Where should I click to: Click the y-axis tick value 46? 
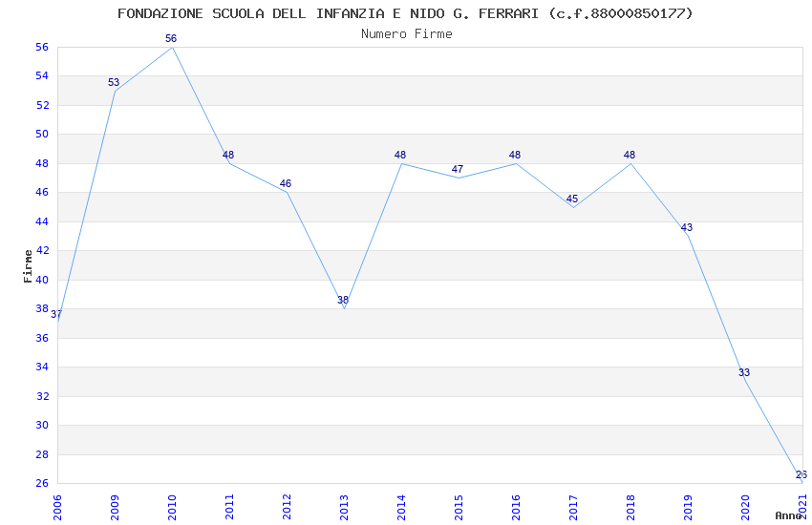42,193
